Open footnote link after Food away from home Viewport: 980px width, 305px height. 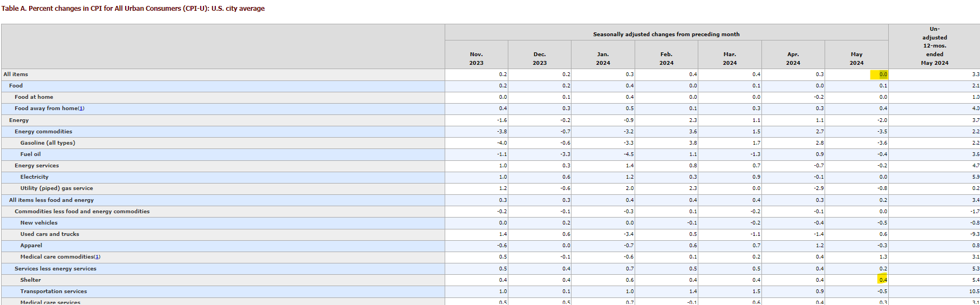(81, 109)
